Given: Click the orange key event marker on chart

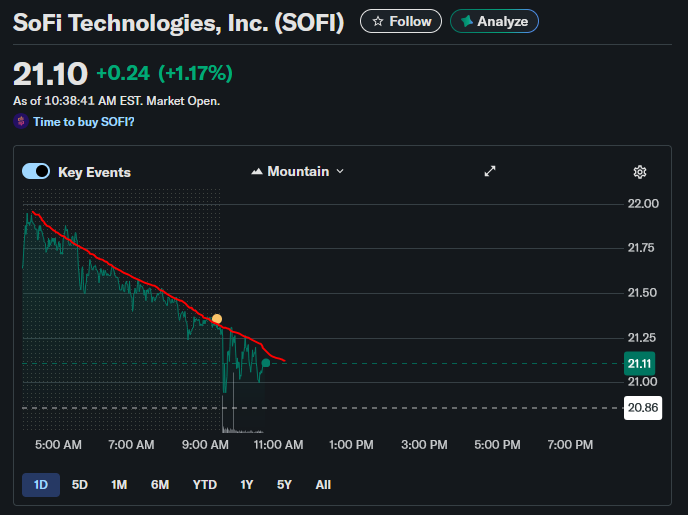Looking at the screenshot, I should (217, 319).
